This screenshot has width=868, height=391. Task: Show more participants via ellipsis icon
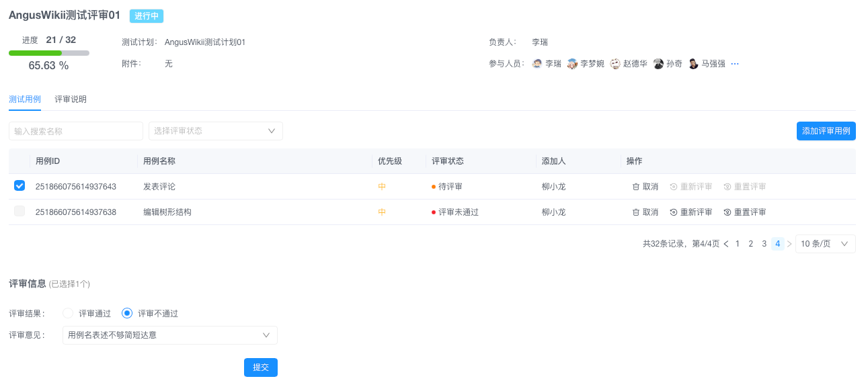735,64
